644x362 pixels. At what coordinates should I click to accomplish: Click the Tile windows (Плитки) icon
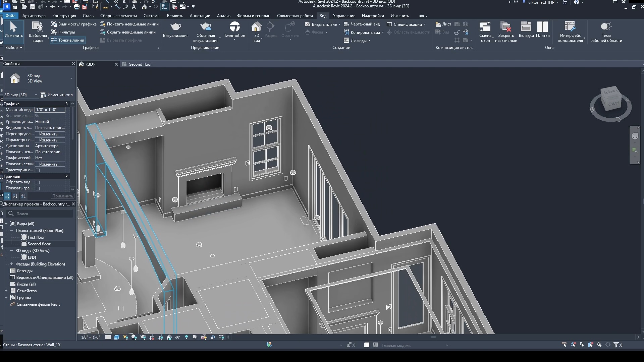(542, 27)
